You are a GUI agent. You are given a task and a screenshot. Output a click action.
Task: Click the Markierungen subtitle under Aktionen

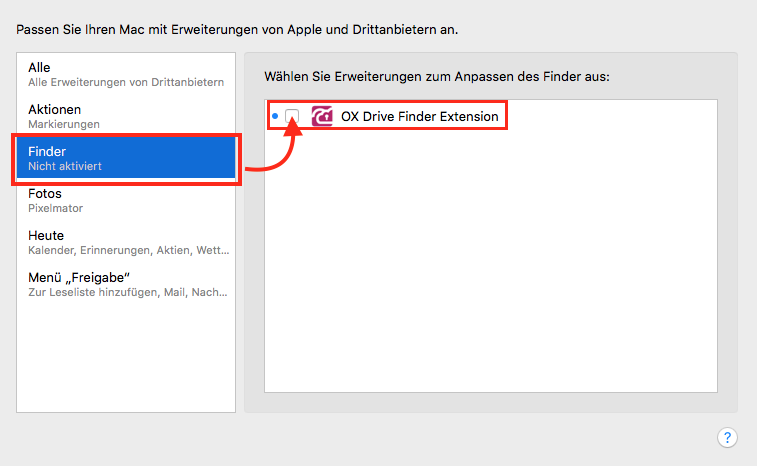pos(64,124)
